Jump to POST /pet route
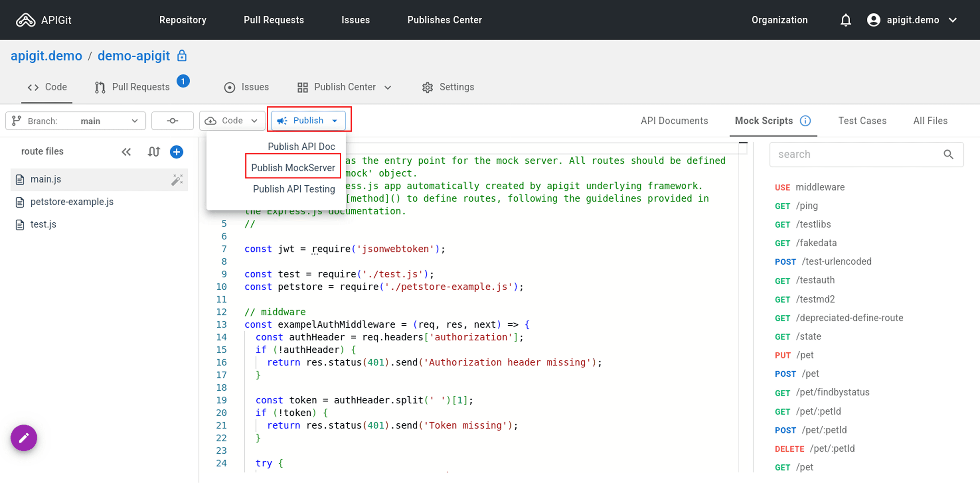980x483 pixels. [x=797, y=374]
